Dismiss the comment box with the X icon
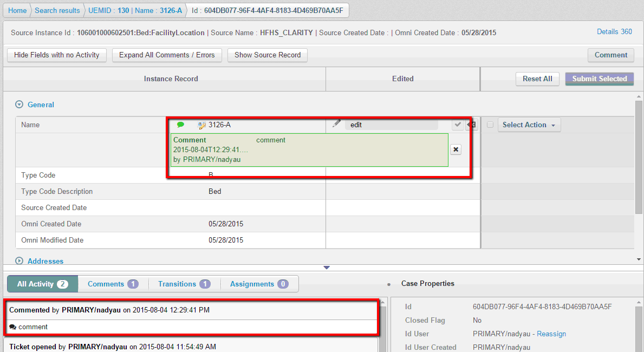The width and height of the screenshot is (644, 352). (x=456, y=149)
